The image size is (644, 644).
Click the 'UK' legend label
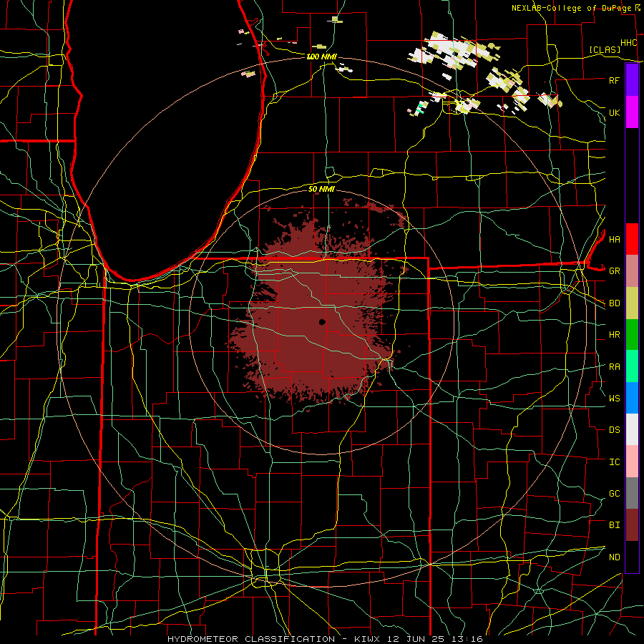click(614, 112)
